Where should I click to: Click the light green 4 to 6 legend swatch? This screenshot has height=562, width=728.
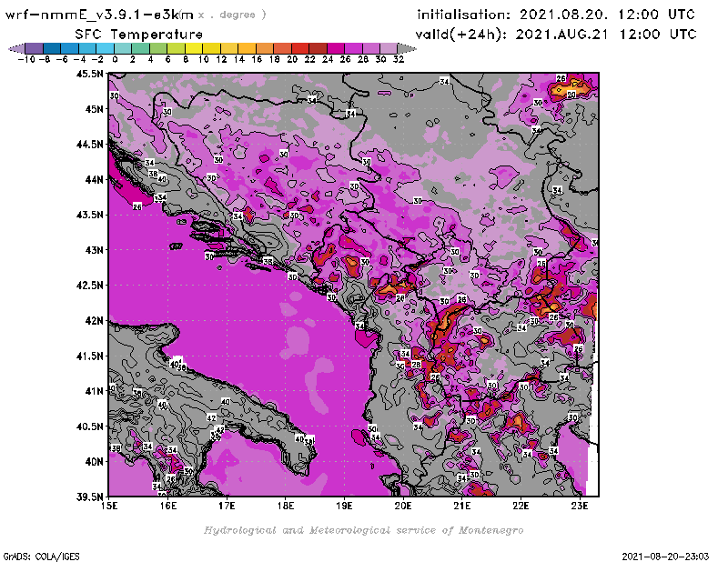click(x=158, y=48)
